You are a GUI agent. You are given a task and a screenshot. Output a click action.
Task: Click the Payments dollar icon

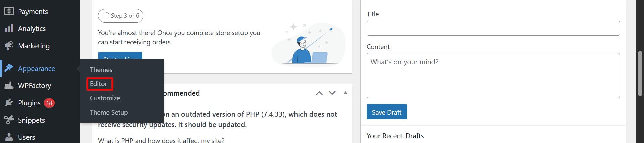9,11
